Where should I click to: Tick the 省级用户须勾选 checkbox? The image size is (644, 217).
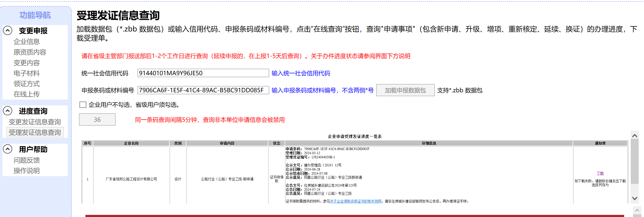click(83, 105)
